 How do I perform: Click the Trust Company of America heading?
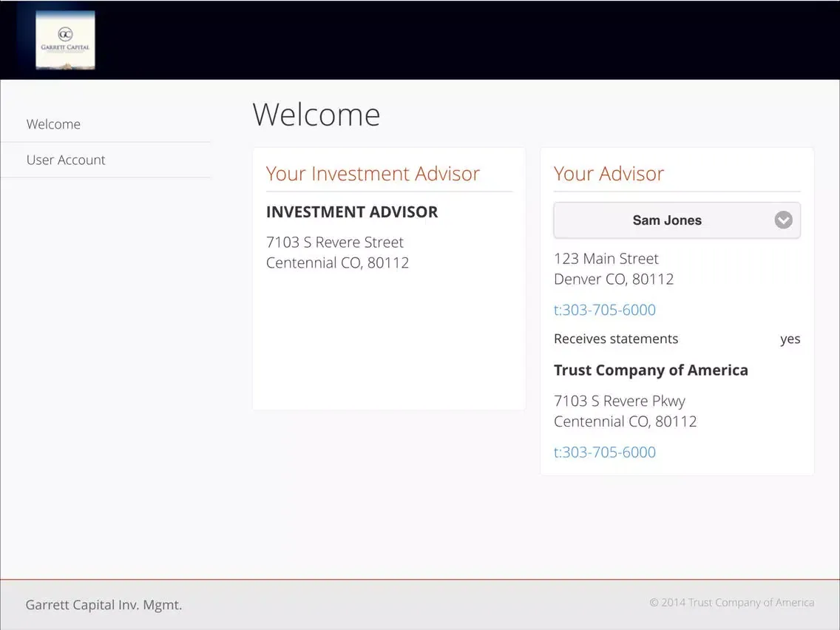click(x=651, y=370)
